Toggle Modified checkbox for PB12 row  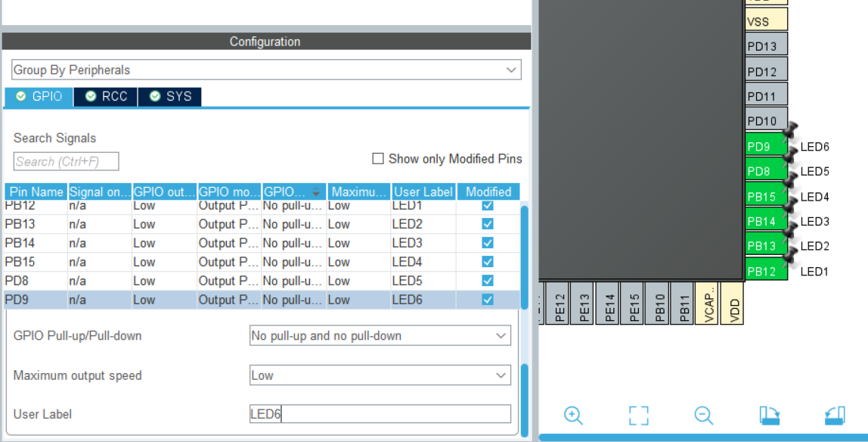point(488,206)
